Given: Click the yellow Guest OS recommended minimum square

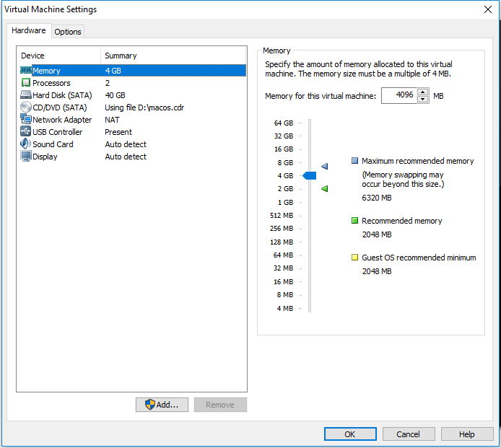Looking at the screenshot, I should [354, 258].
